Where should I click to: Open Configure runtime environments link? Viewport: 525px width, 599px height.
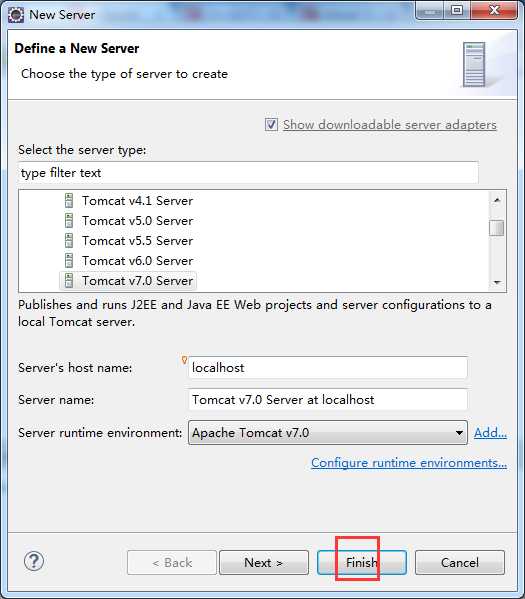click(x=409, y=463)
